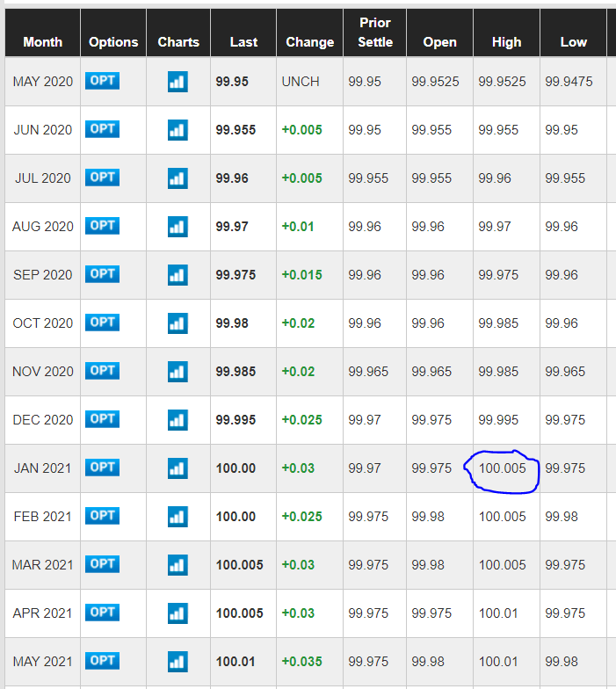Click the Last column header
The image size is (616, 689).
coord(243,33)
